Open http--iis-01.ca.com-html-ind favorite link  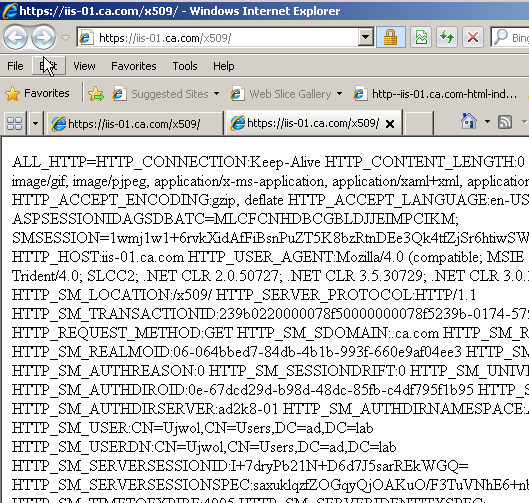click(x=435, y=94)
